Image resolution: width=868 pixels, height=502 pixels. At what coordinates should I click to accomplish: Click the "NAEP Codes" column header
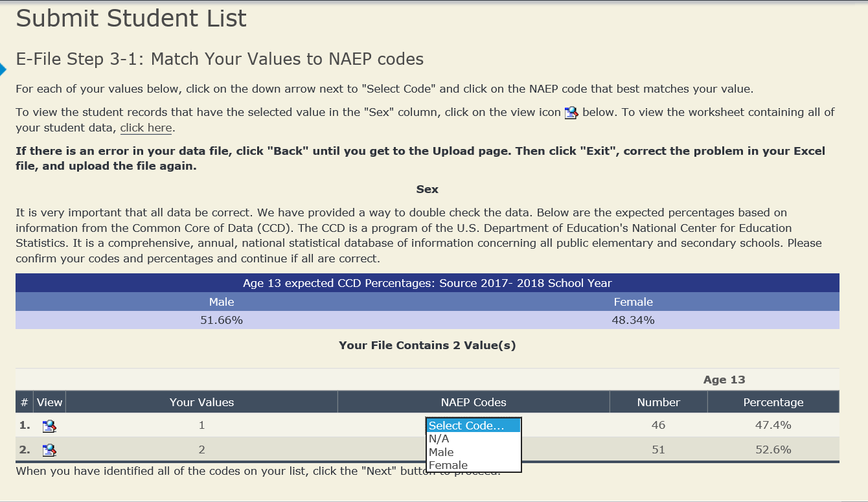coord(474,402)
